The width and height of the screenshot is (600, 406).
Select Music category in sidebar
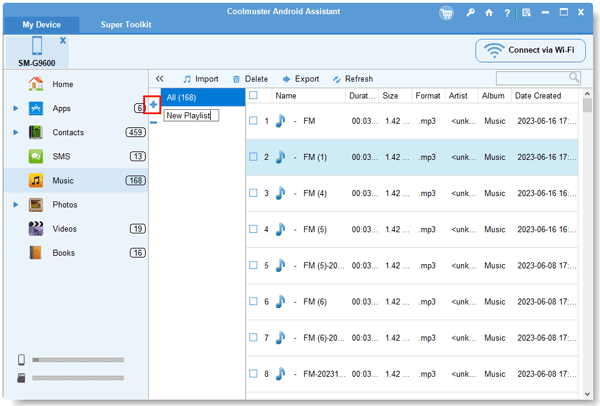pos(76,181)
